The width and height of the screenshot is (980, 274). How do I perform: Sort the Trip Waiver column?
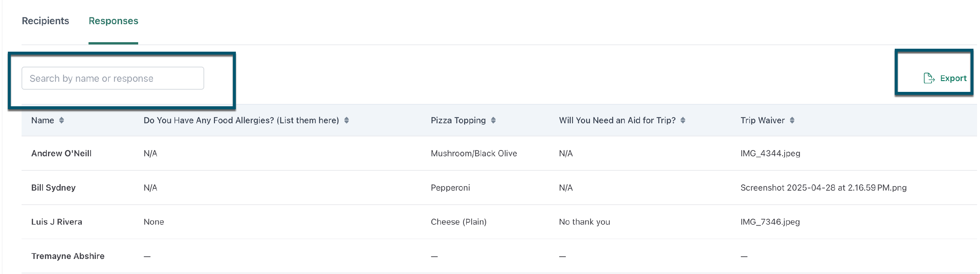(792, 120)
